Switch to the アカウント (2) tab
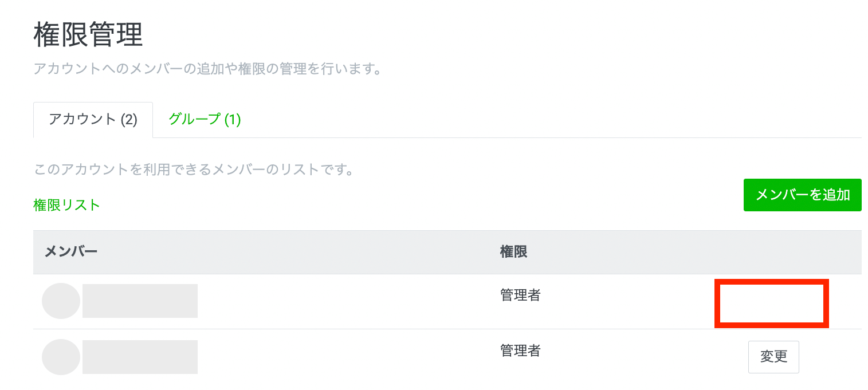 [x=93, y=120]
